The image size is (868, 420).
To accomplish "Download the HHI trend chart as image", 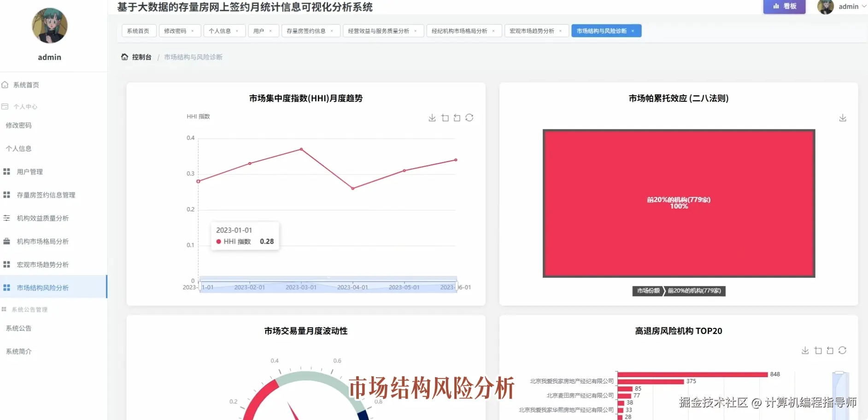I will click(x=432, y=117).
